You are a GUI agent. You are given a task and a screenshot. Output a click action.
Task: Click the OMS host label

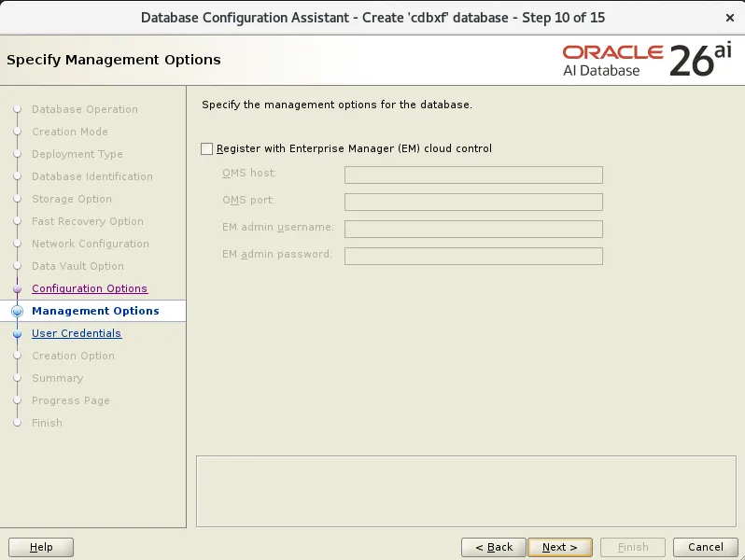(249, 173)
